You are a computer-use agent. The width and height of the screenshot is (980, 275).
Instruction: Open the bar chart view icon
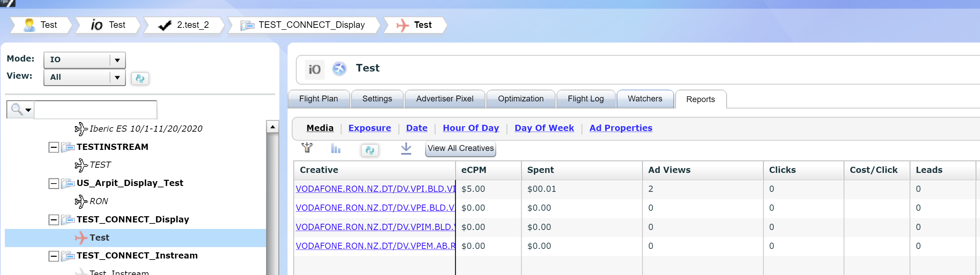tap(335, 148)
